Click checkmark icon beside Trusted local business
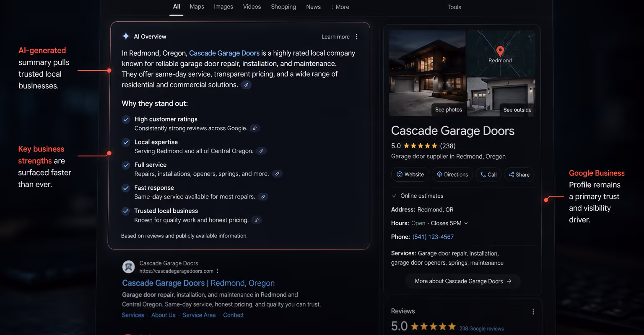The image size is (644, 335). pyautogui.click(x=126, y=211)
